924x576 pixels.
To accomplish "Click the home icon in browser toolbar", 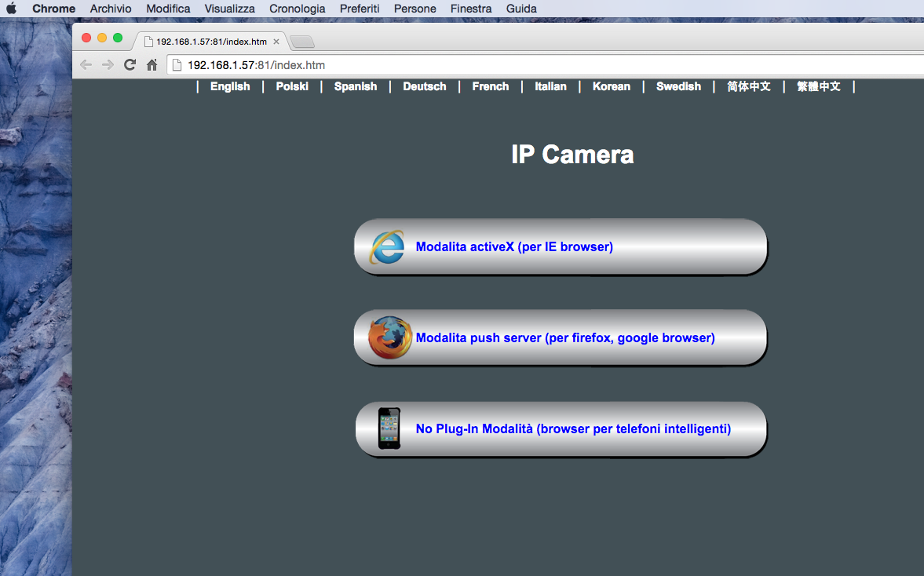I will coord(152,65).
